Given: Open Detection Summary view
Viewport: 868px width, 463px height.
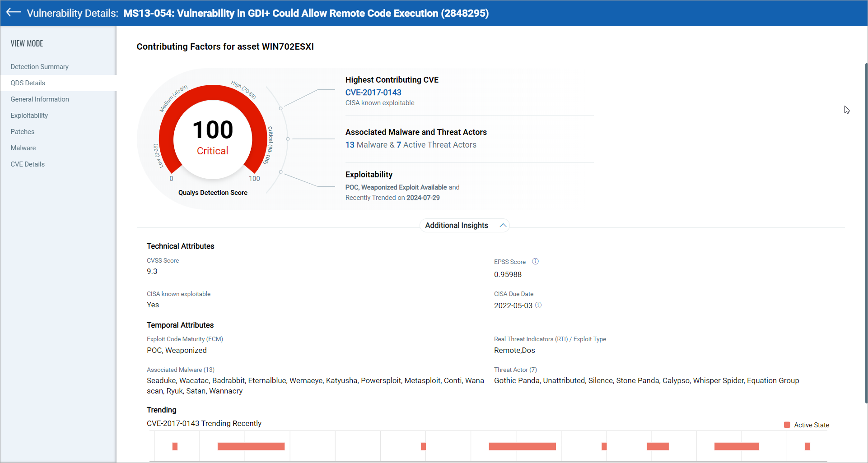Looking at the screenshot, I should coord(40,67).
